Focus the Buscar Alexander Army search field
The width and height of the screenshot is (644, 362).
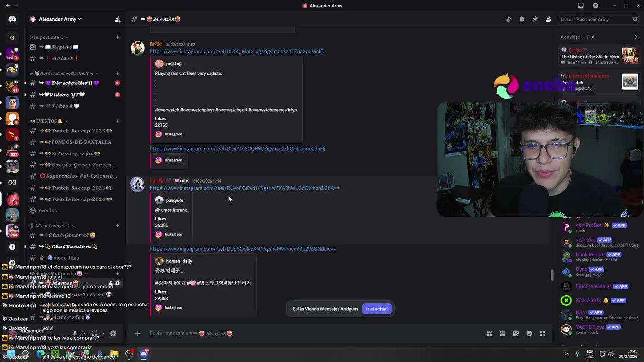click(599, 19)
